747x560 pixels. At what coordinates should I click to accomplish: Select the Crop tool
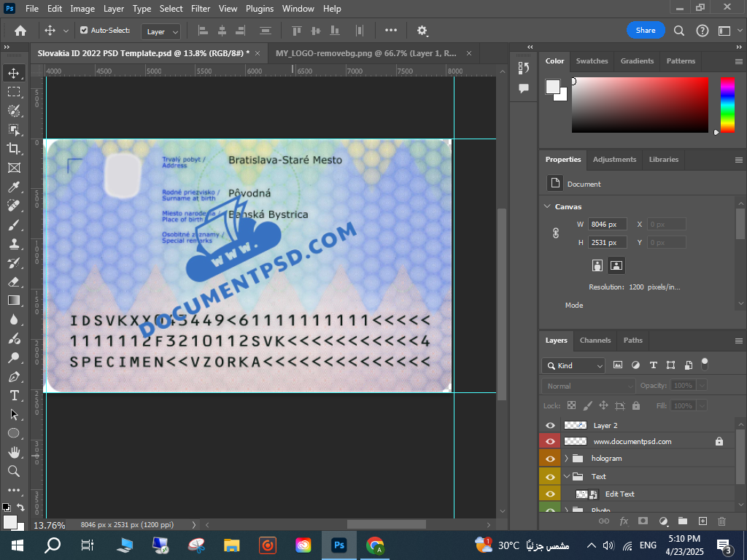(x=14, y=149)
